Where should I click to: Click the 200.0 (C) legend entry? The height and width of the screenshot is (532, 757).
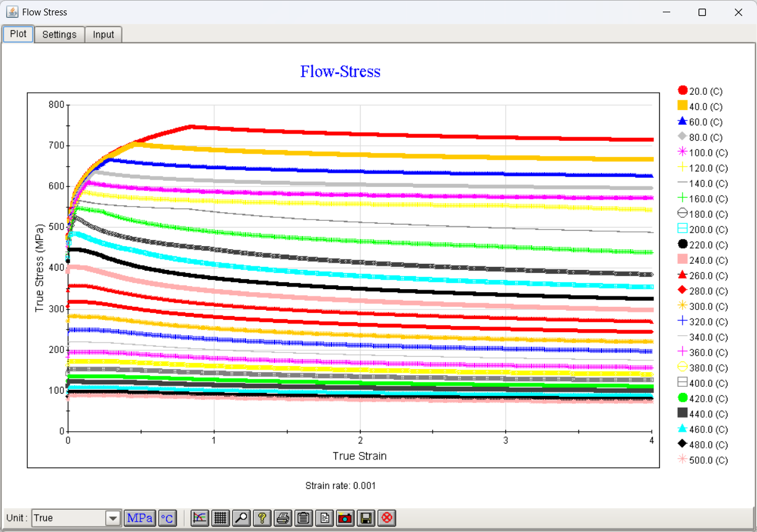[x=703, y=229]
